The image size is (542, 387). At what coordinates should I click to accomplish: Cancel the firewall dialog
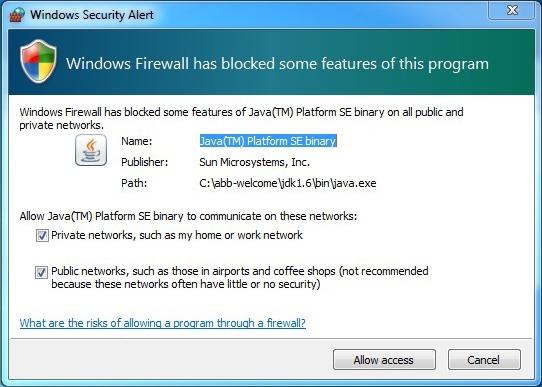point(484,360)
